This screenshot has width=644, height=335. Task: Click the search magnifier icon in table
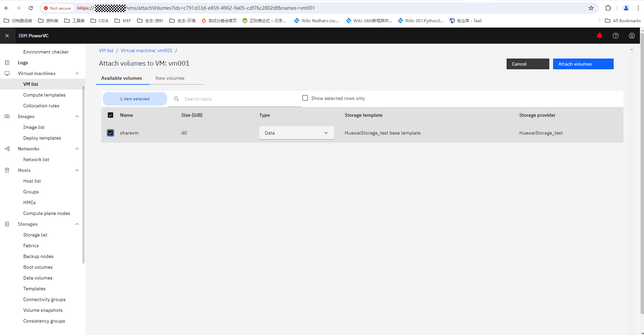click(176, 99)
